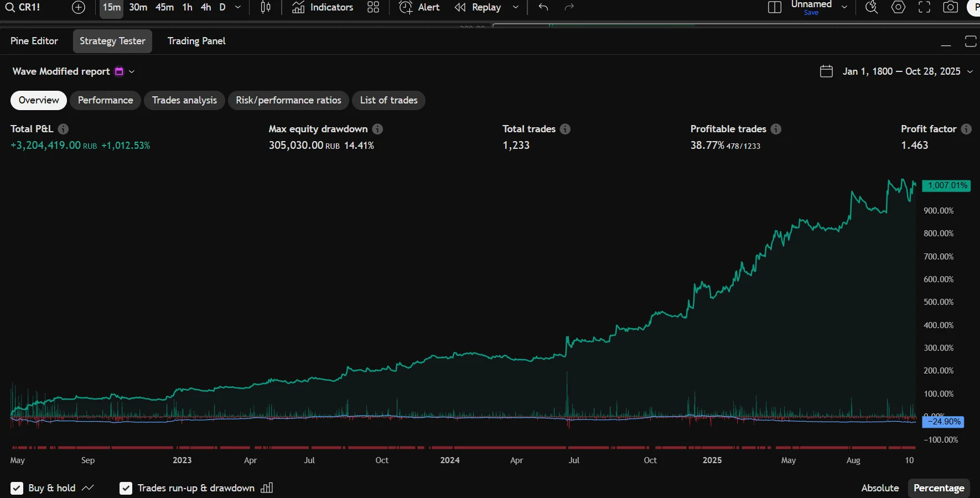
Task: Maximize the strategy tester panel
Action: (x=971, y=41)
